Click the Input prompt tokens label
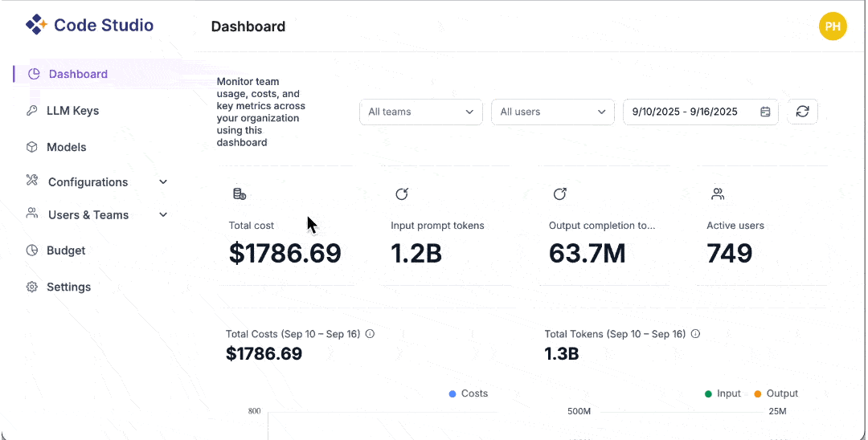The width and height of the screenshot is (868, 440). (437, 226)
